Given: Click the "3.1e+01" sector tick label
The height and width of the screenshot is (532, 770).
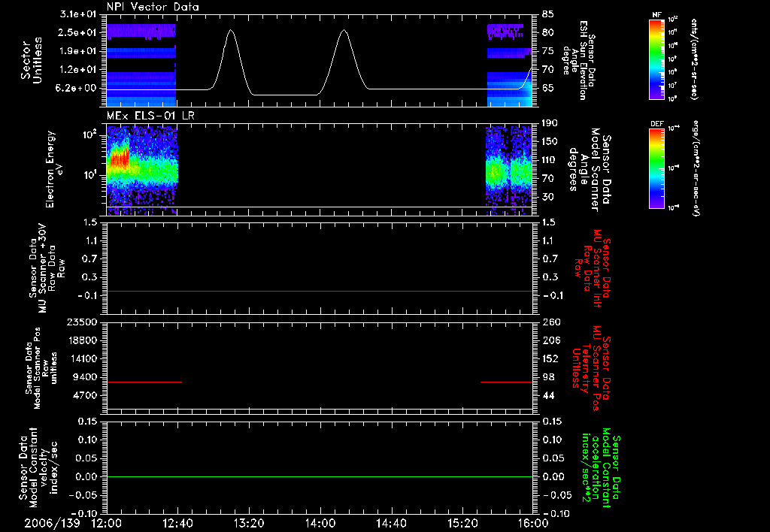Looking at the screenshot, I should 78,14.
